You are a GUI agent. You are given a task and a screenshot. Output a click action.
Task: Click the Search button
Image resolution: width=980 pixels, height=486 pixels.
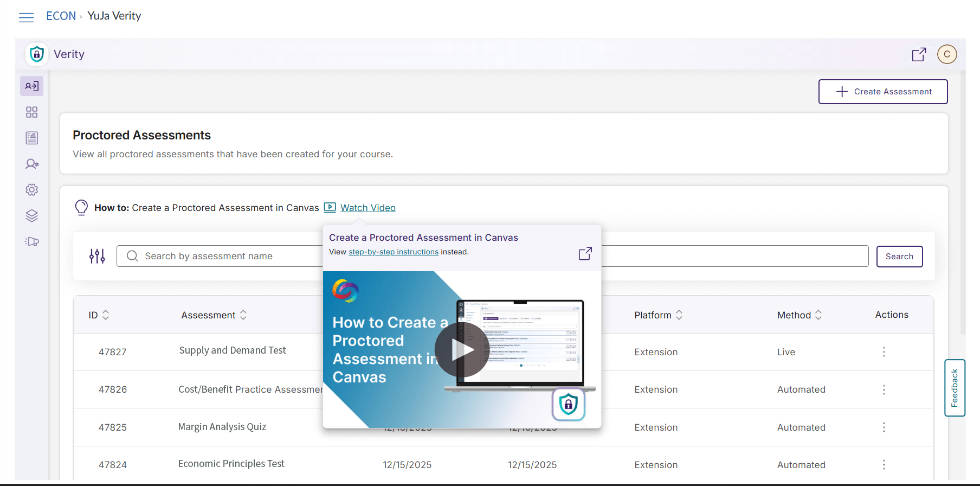click(x=899, y=257)
